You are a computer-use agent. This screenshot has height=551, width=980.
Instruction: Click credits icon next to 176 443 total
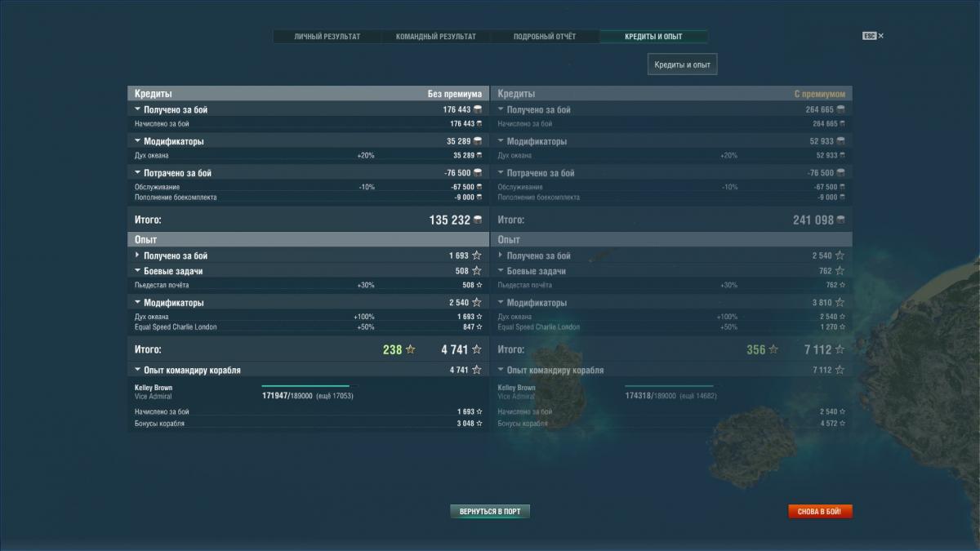(478, 109)
